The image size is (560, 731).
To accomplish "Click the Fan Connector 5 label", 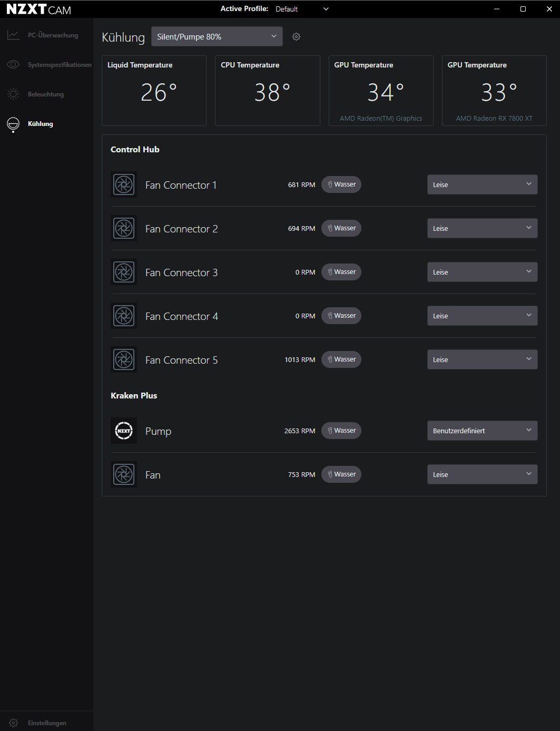I will [181, 360].
